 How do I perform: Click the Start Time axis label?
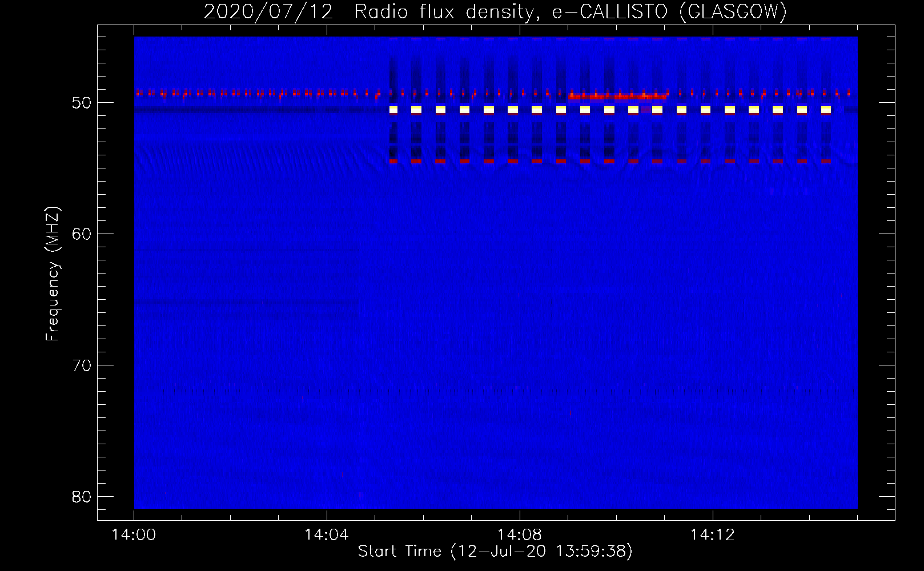tap(495, 552)
